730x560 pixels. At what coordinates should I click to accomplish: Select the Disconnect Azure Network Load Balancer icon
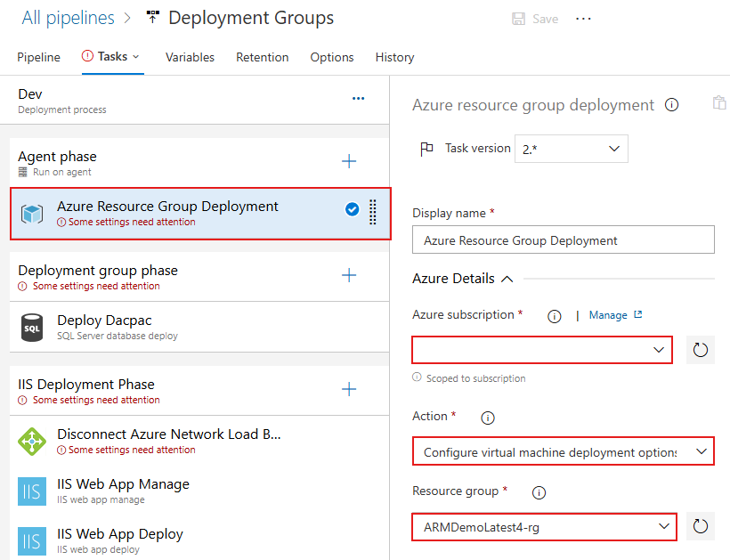[33, 441]
